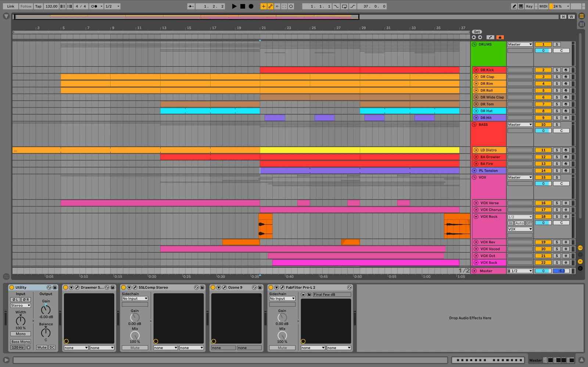Toggle track activator 3 for DR Clap
Image resolution: width=588 pixels, height=367 pixels.
click(543, 77)
